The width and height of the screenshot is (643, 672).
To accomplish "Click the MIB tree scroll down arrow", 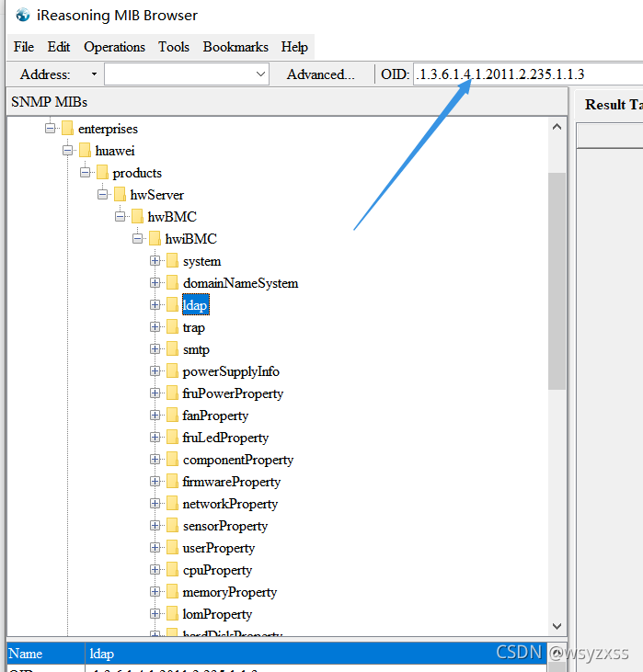I will point(557,626).
